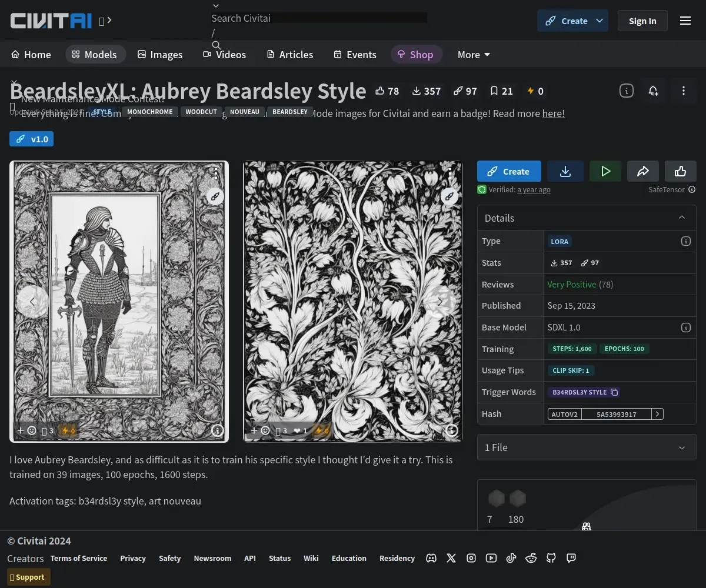Click the share arrow button
Viewport: 706px width, 588px height.
(x=643, y=171)
